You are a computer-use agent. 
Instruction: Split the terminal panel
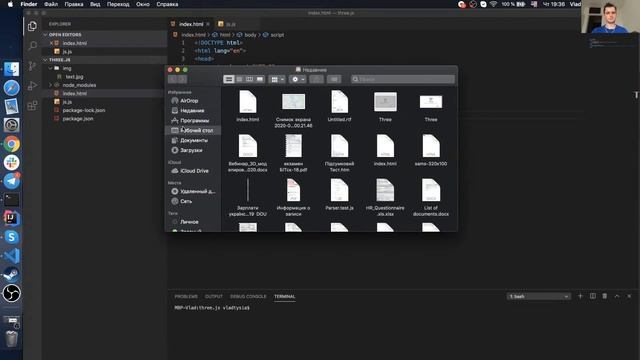click(x=593, y=296)
